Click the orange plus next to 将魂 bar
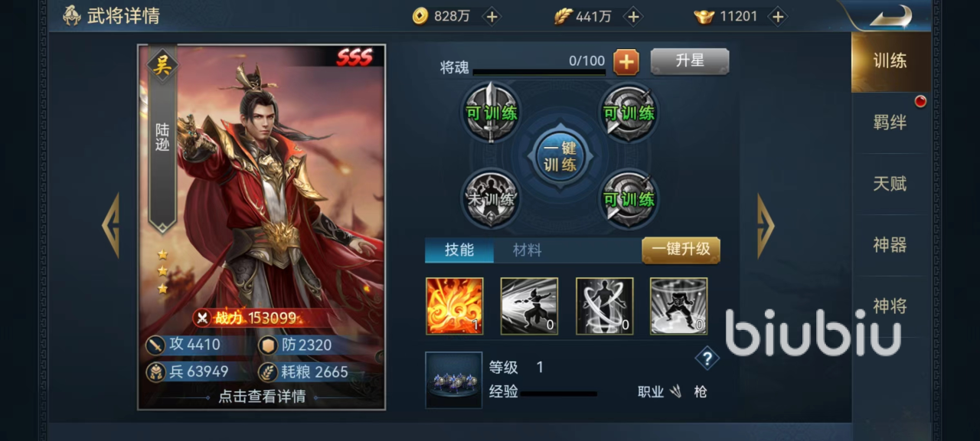The height and width of the screenshot is (441, 980). point(626,62)
